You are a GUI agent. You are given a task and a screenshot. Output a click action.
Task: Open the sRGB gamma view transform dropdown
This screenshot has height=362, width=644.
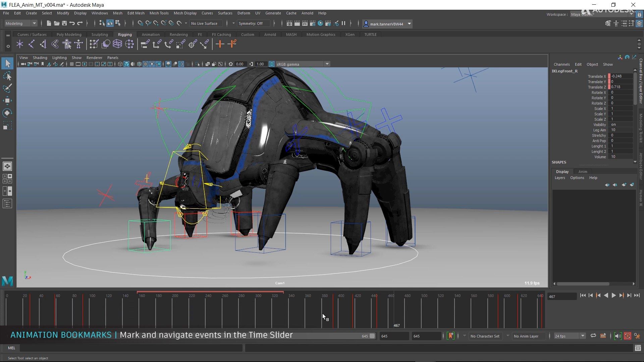[x=302, y=64]
